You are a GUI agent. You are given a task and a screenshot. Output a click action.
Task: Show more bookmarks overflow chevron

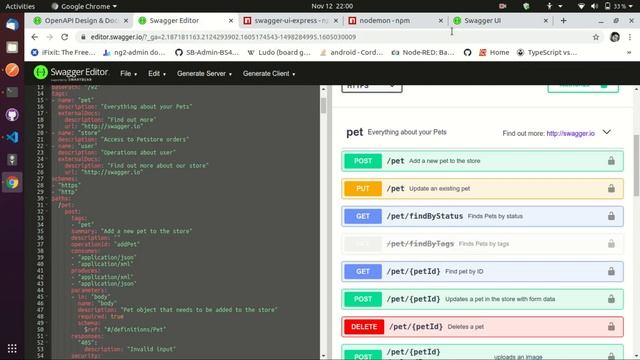(629, 52)
